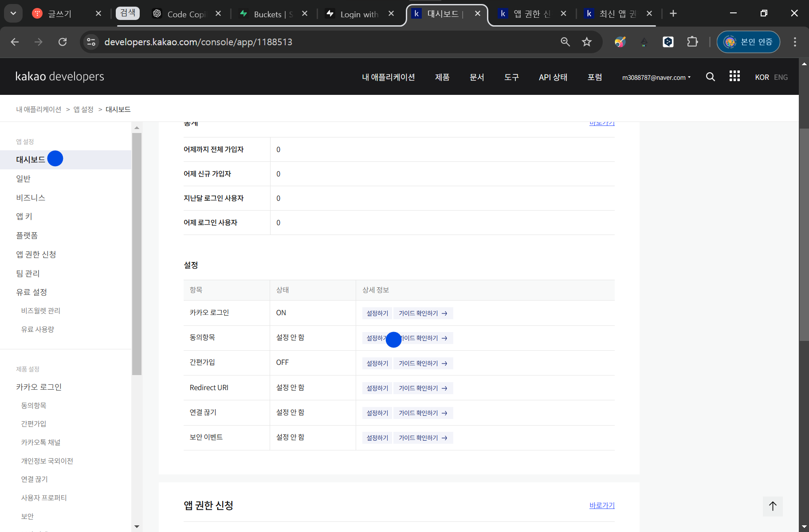Click the scroll-to-top arrow button
The height and width of the screenshot is (532, 809).
[x=773, y=506]
